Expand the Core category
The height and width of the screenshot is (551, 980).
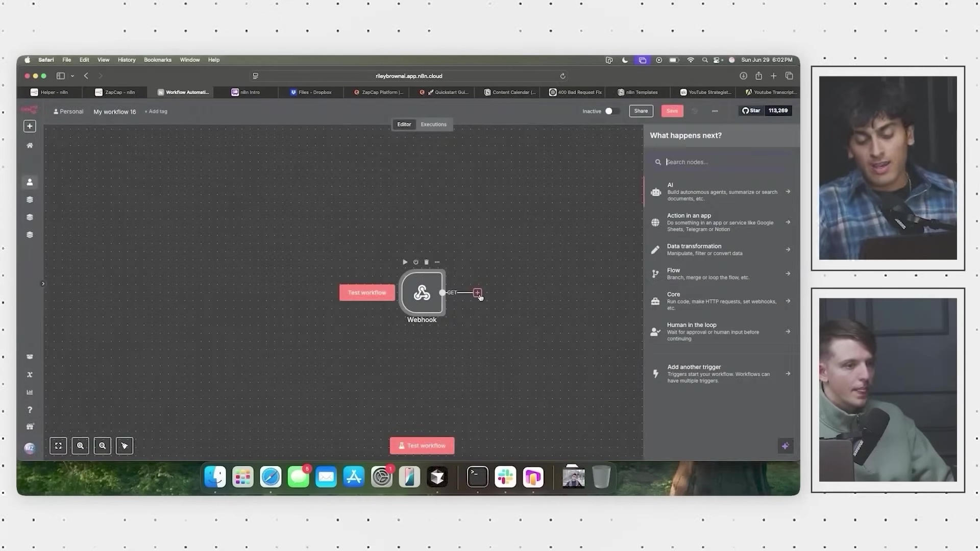click(721, 301)
